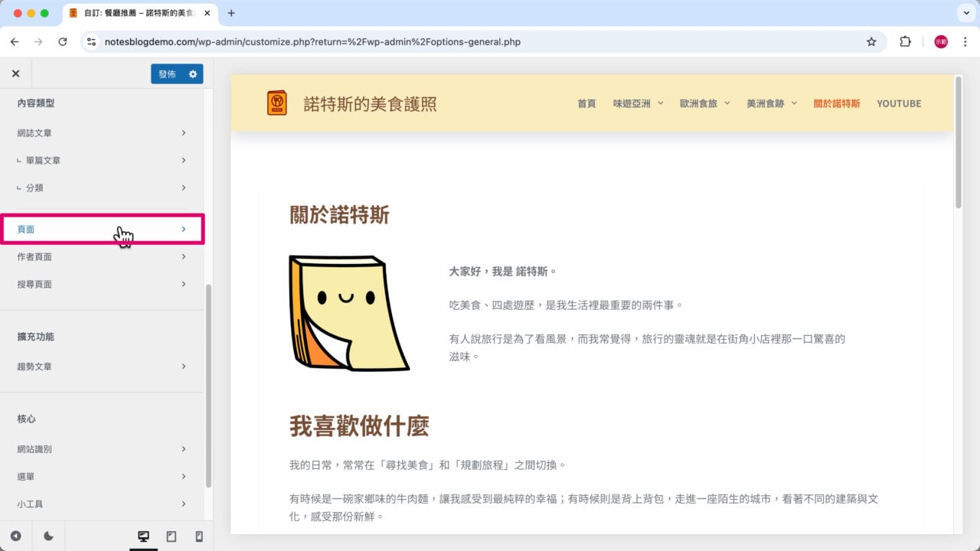980x551 pixels.
Task: Bookmark this page with the star icon
Action: 872,41
